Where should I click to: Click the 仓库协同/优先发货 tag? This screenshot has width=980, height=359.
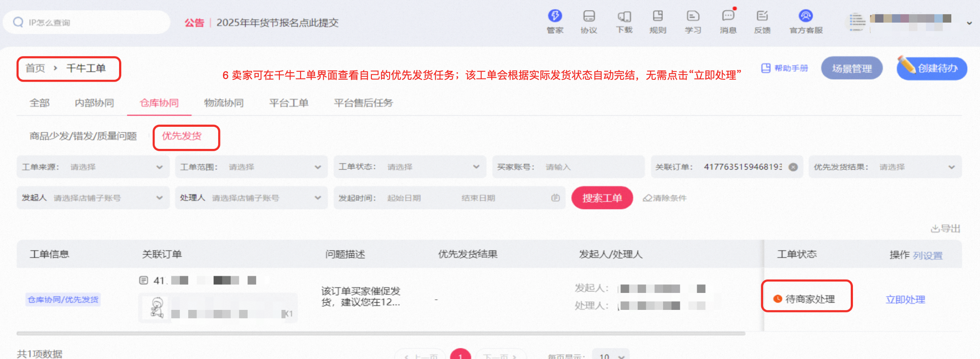click(x=63, y=300)
